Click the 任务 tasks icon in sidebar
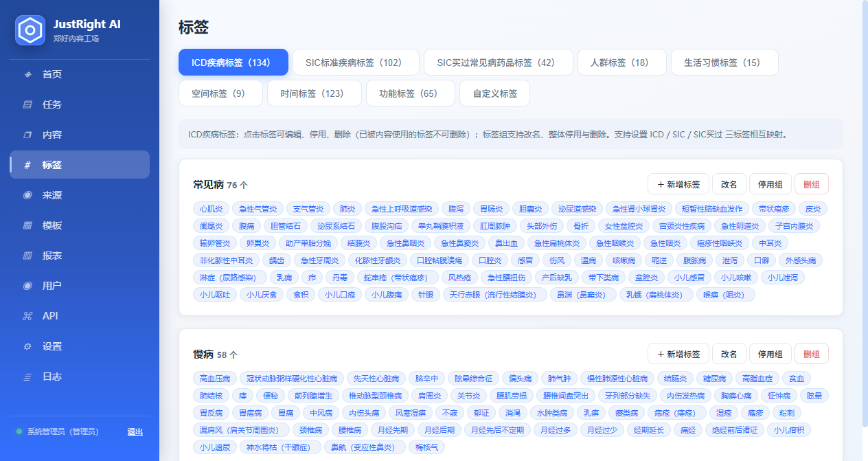868x461 pixels. tap(27, 104)
